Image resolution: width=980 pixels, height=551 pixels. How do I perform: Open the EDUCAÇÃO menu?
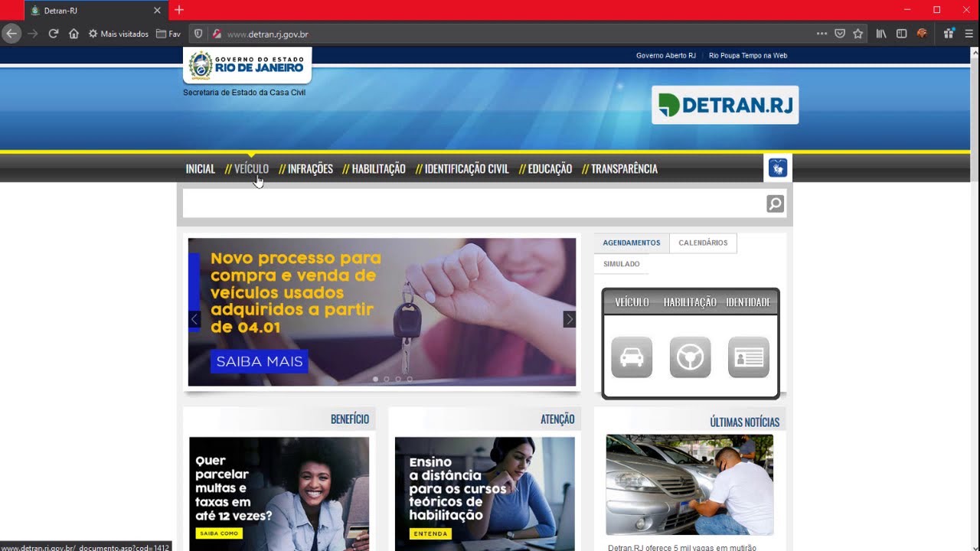pos(550,168)
